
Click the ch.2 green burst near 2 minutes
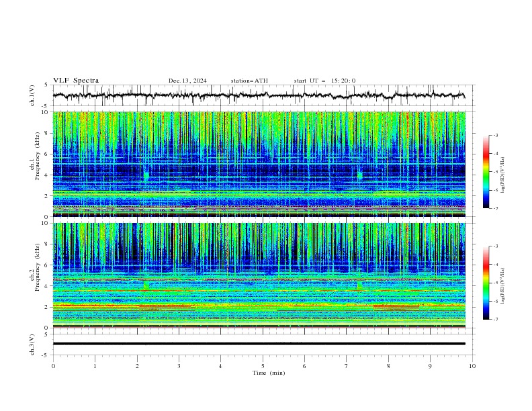click(x=146, y=285)
